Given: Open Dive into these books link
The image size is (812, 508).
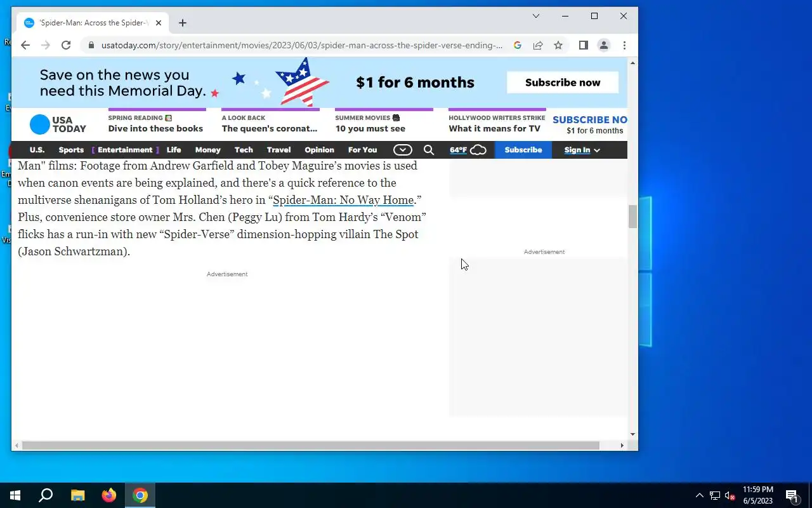Looking at the screenshot, I should pyautogui.click(x=155, y=128).
